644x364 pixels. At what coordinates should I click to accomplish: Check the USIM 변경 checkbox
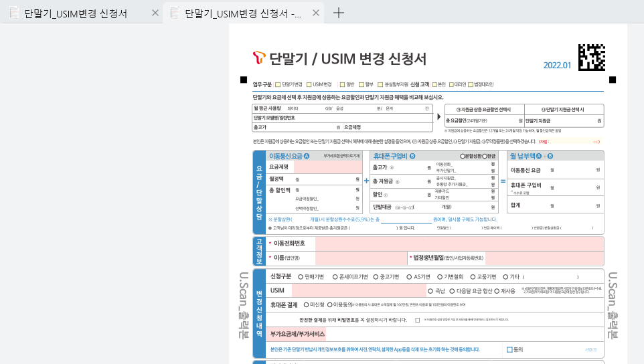coord(309,84)
